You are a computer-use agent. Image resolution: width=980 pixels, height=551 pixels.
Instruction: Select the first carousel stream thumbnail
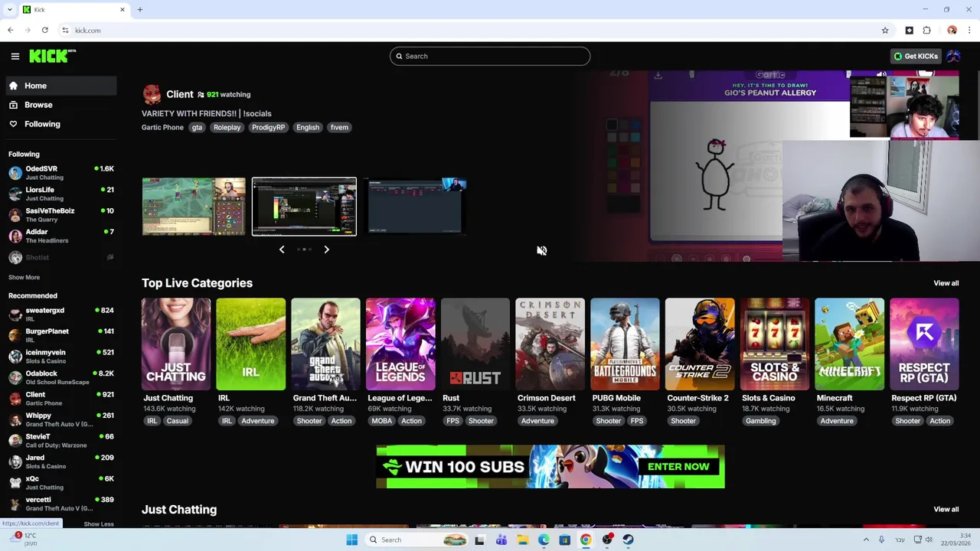(194, 207)
